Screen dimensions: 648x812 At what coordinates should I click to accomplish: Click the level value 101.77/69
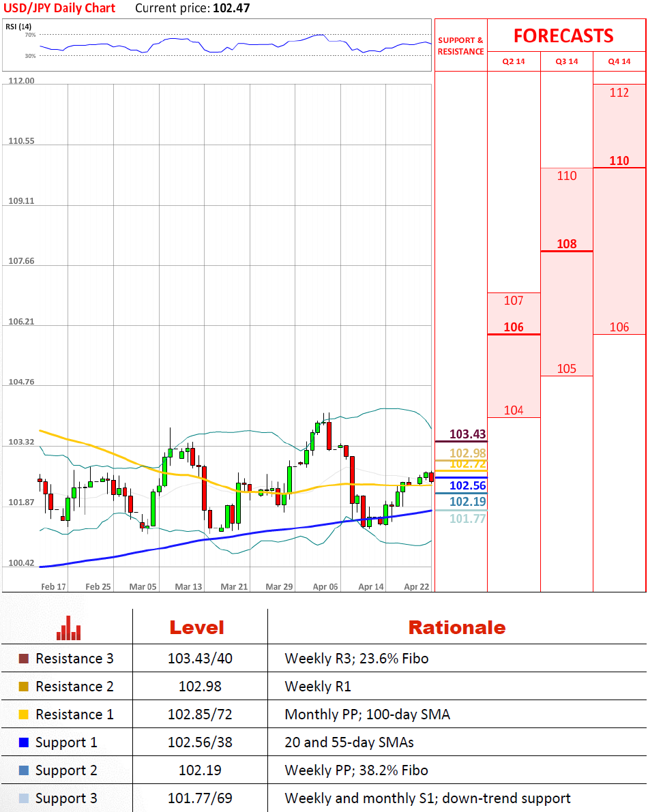[x=200, y=798]
